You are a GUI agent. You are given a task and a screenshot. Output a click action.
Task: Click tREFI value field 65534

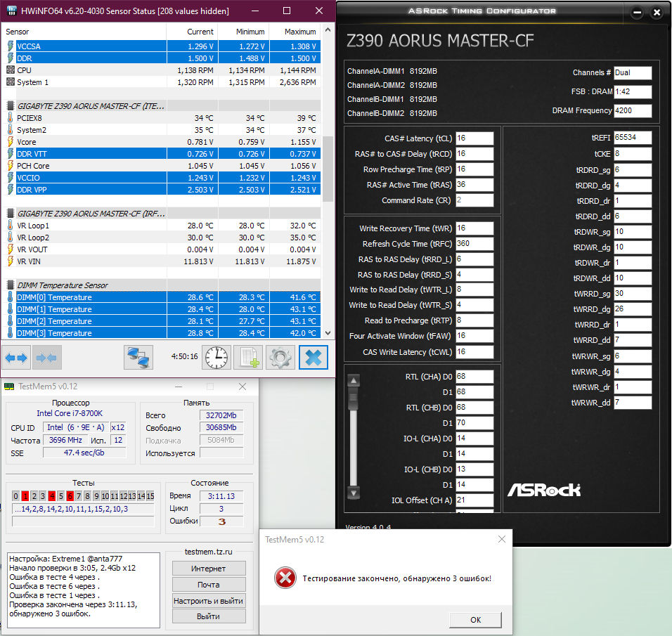coord(633,137)
